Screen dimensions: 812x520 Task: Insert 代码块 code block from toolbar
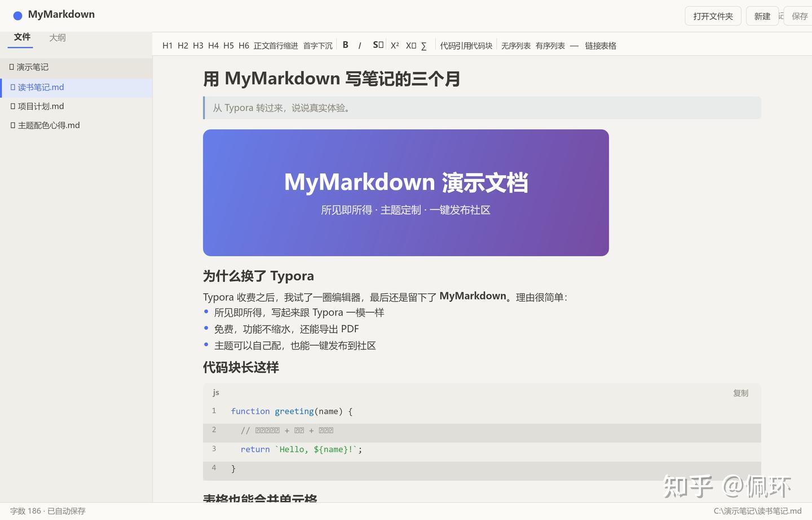point(481,46)
